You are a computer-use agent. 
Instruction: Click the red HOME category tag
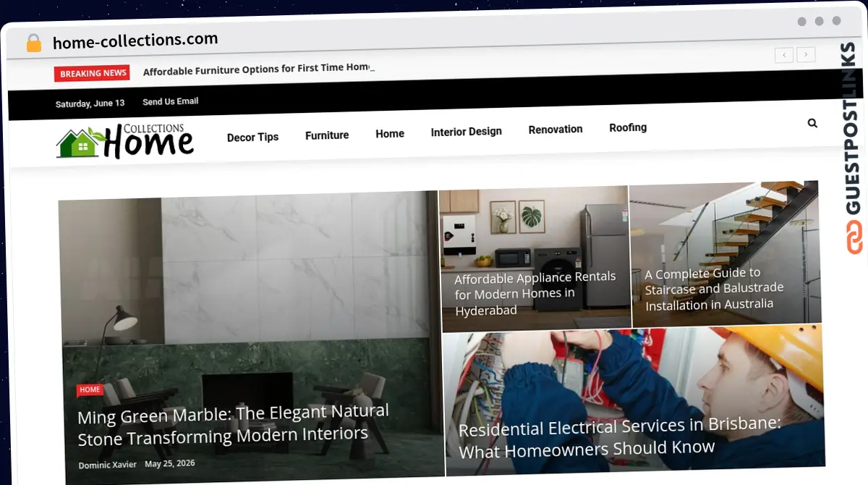pyautogui.click(x=90, y=390)
